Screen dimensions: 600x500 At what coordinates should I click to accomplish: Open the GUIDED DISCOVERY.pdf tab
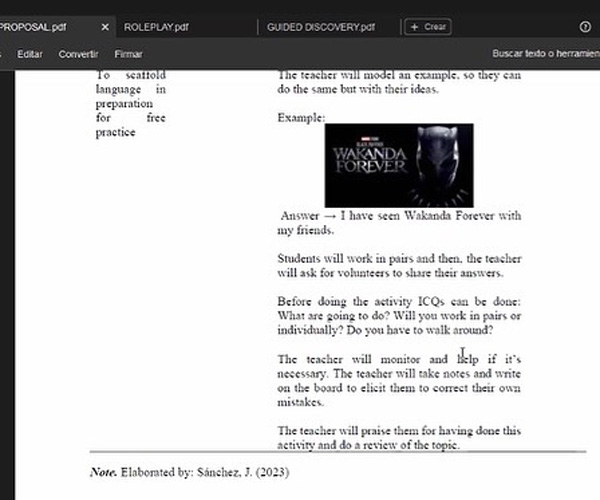[x=321, y=27]
